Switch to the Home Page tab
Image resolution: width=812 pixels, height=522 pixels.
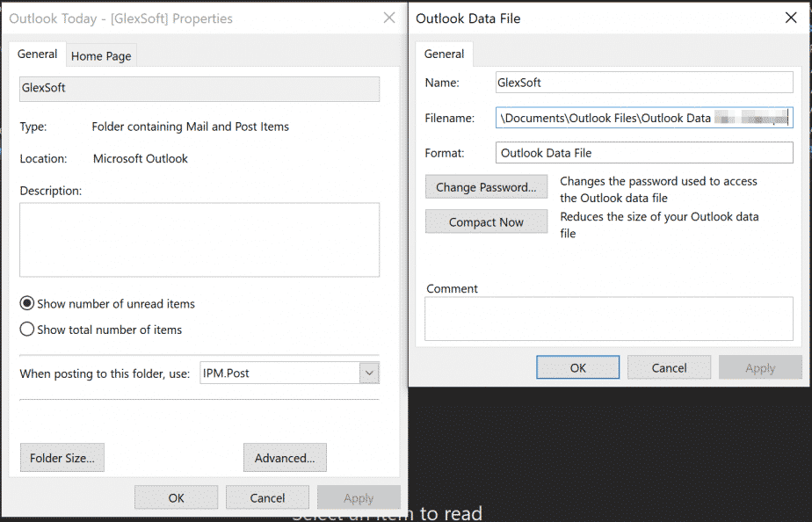click(x=101, y=54)
